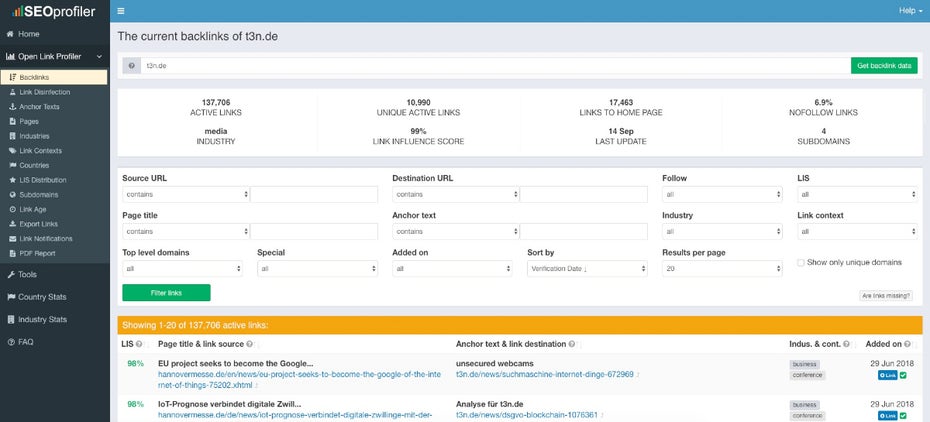Click the SEOprofiler logo
Image resolution: width=930 pixels, height=422 pixels.
[53, 11]
